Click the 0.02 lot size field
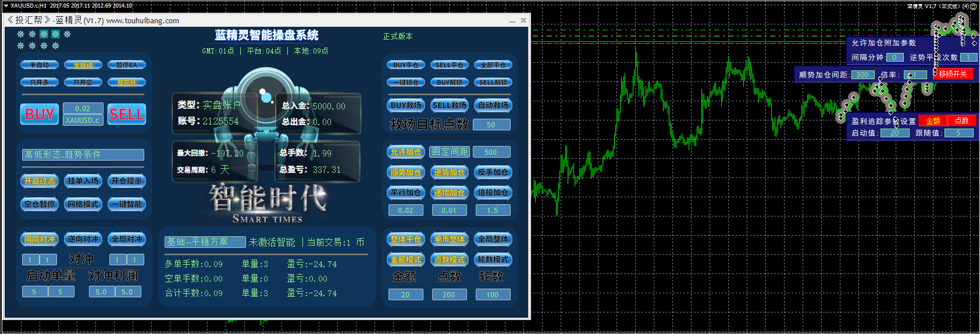The height and width of the screenshot is (334, 980). (83, 108)
